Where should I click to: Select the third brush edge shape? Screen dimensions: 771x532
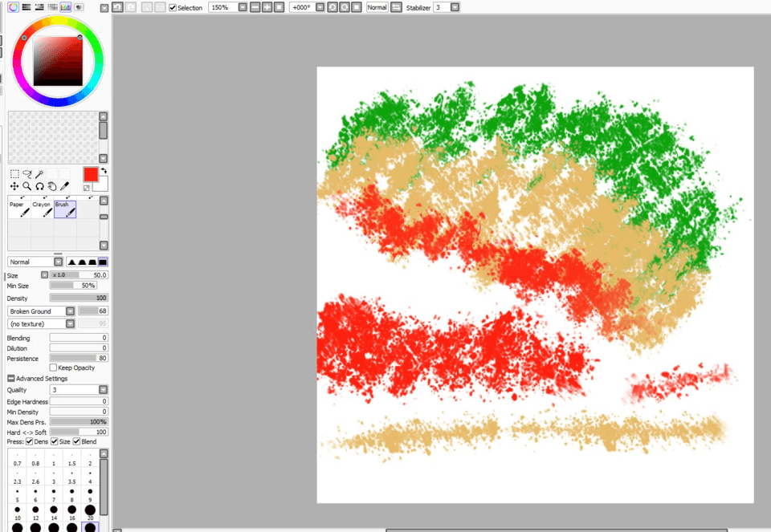[x=92, y=262]
